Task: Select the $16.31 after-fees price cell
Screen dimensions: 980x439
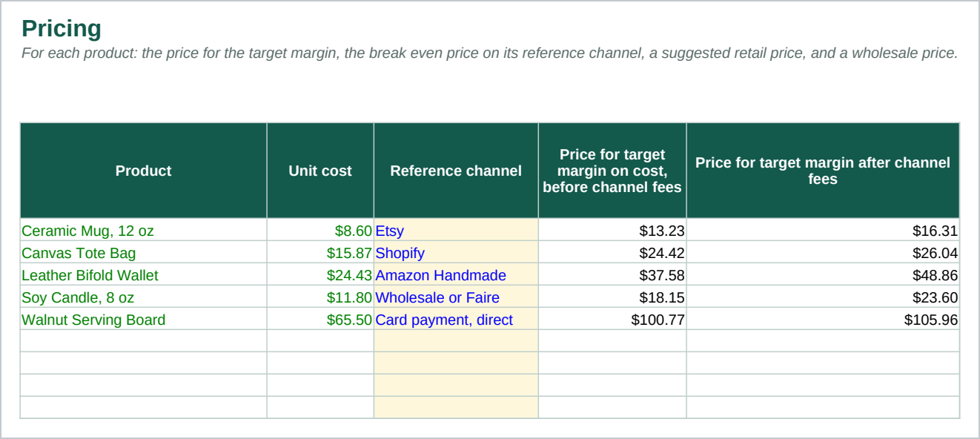Action: pos(823,230)
